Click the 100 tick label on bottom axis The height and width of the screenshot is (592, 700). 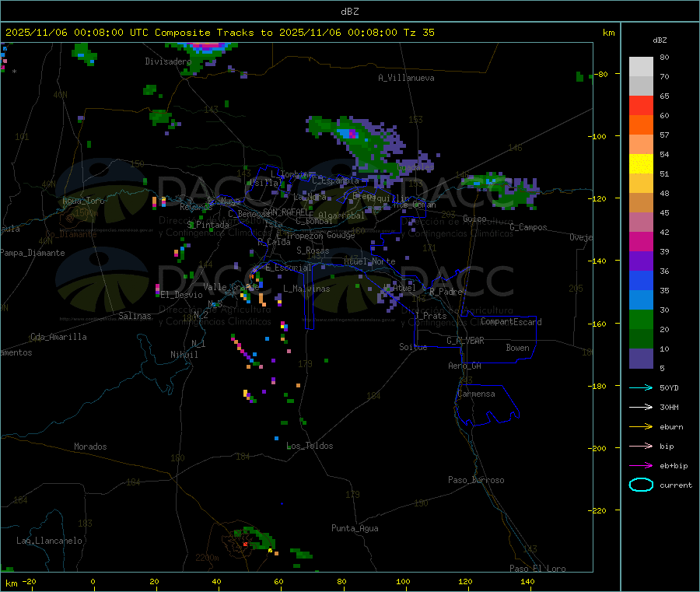click(403, 581)
